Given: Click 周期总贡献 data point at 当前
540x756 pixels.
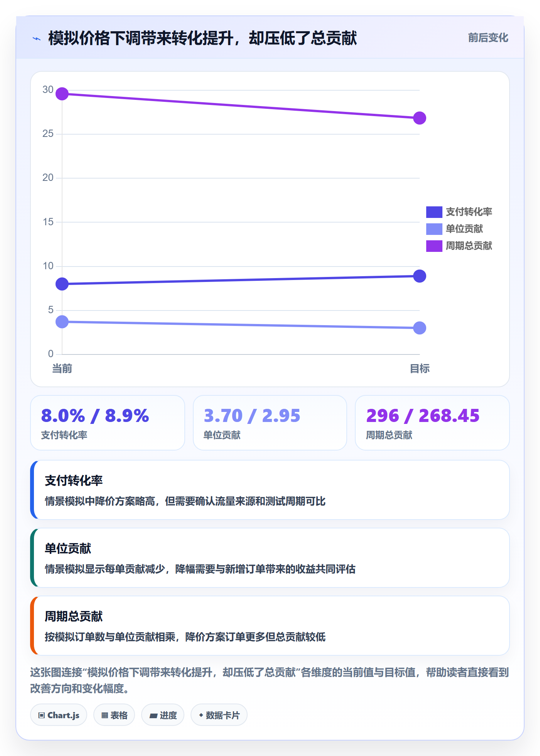Looking at the screenshot, I should tap(62, 94).
